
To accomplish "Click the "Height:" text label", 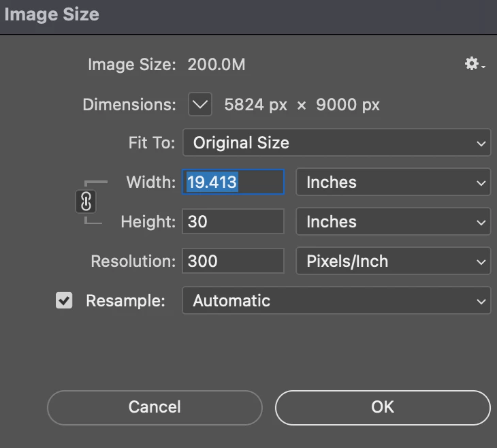I will click(x=148, y=222).
